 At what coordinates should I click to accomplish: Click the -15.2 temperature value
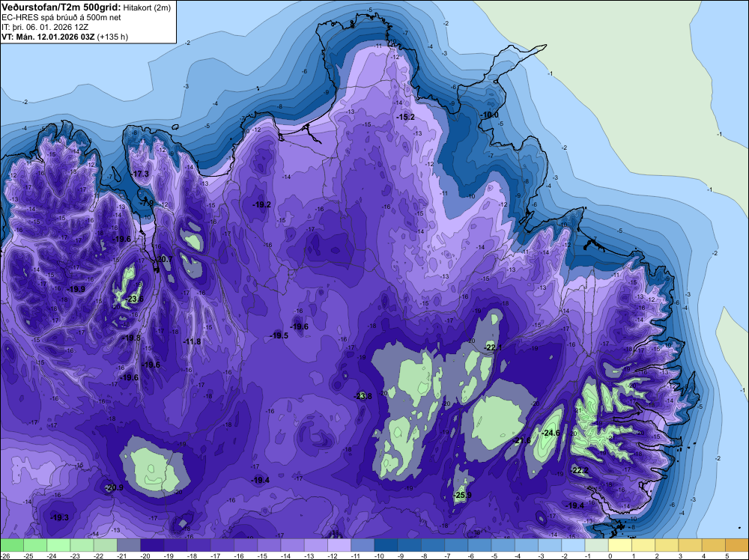(x=405, y=117)
